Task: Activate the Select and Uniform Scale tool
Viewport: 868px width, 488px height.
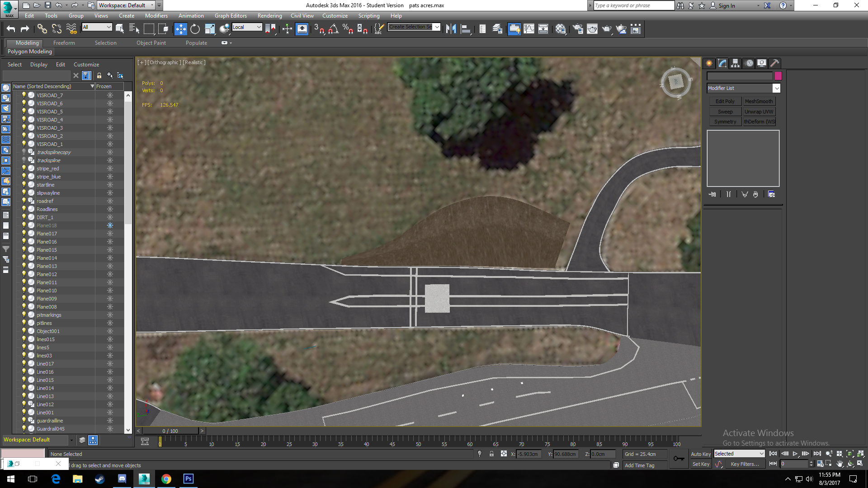Action: 210,29
